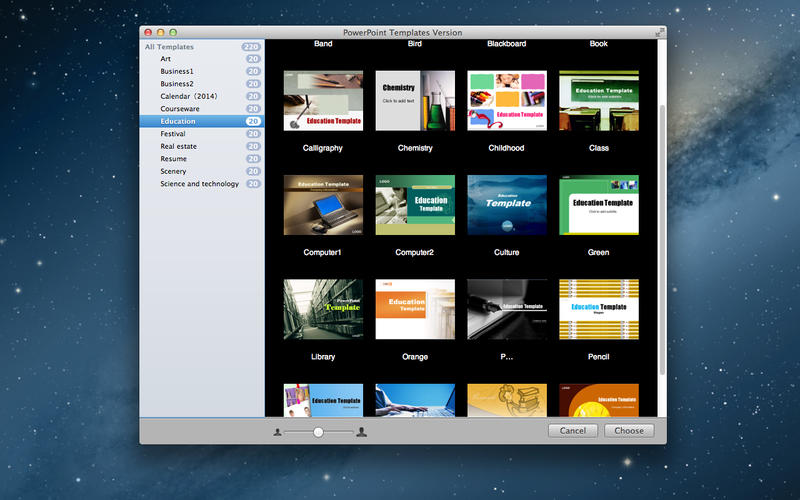
Task: Show All Templates list
Action: click(x=169, y=47)
